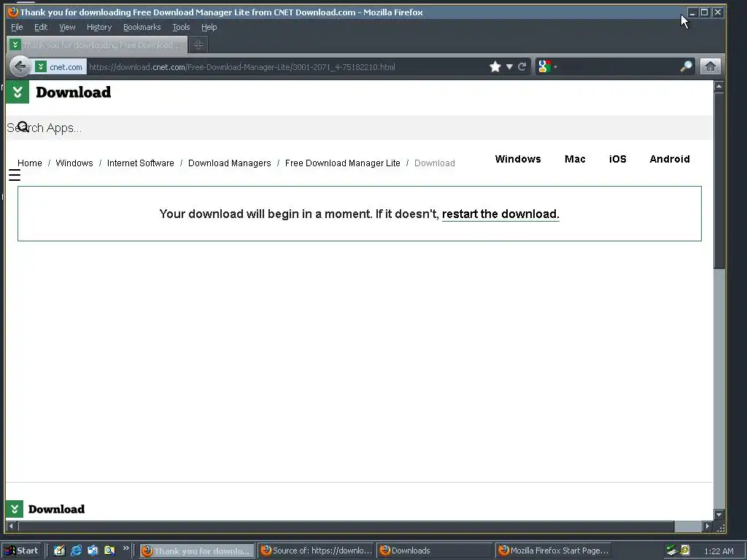747x560 pixels.
Task: Select the Windows platform navigation link
Action: tap(518, 159)
